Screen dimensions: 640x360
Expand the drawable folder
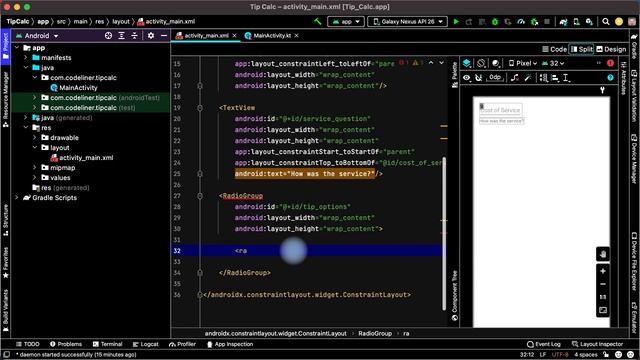(35, 138)
